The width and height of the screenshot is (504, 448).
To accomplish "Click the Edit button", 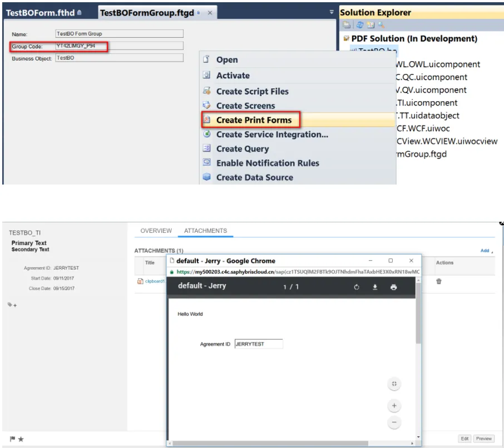I will [465, 439].
